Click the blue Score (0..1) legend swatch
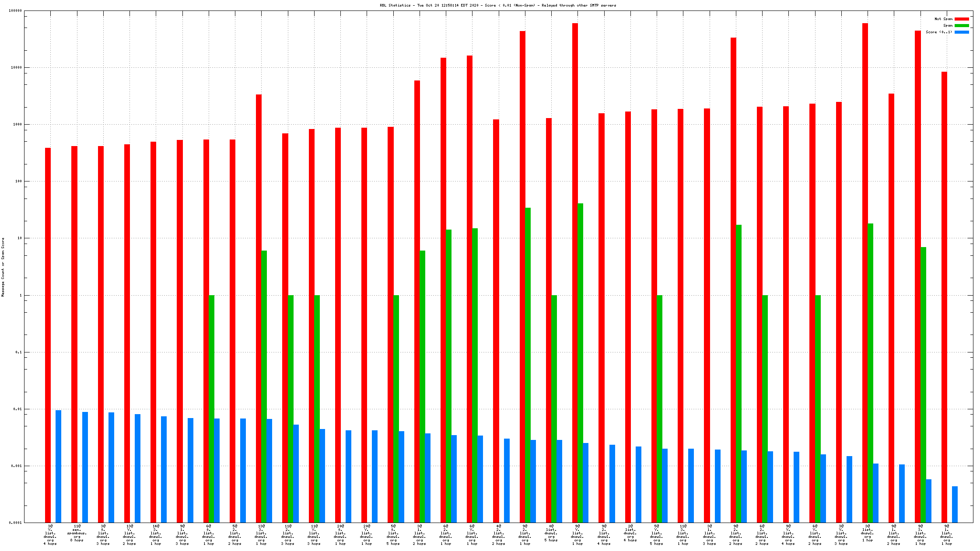Screen dimensions: 980x551 tap(962, 32)
